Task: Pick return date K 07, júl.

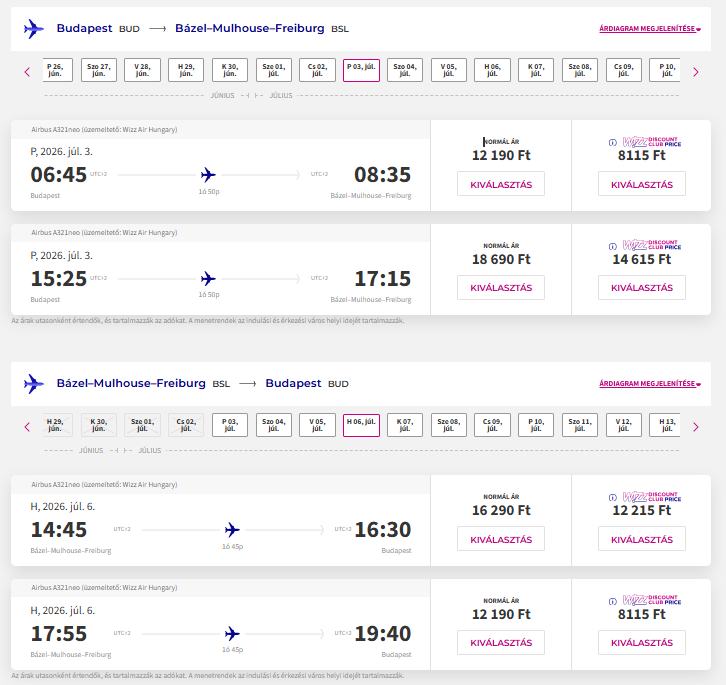Action: coord(404,425)
